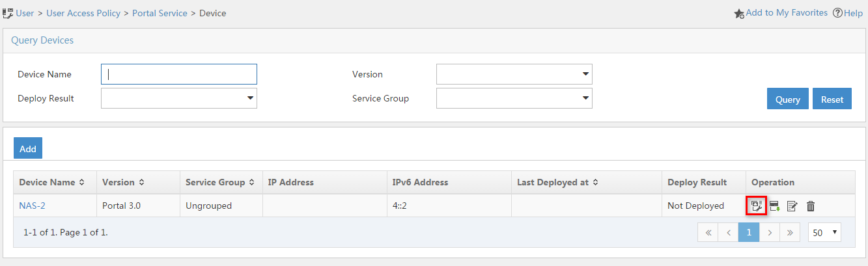Go to Portal Service breadcrumb

pyautogui.click(x=160, y=13)
